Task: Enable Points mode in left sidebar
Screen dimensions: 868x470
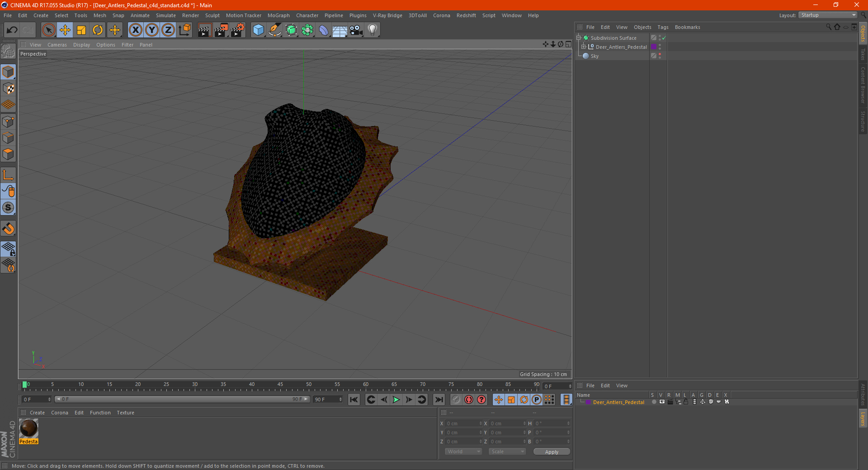Action: 9,122
